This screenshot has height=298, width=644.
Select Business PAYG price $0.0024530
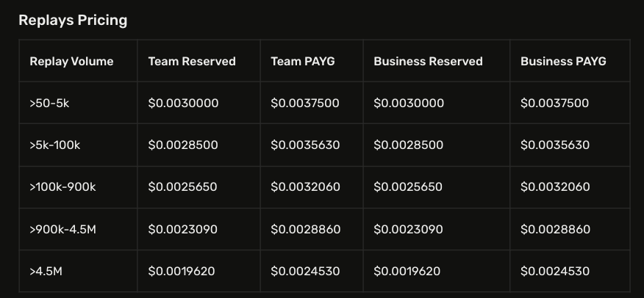point(555,272)
